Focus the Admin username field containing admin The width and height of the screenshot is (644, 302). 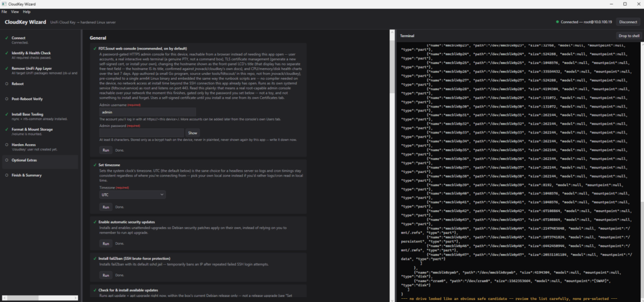[147, 112]
